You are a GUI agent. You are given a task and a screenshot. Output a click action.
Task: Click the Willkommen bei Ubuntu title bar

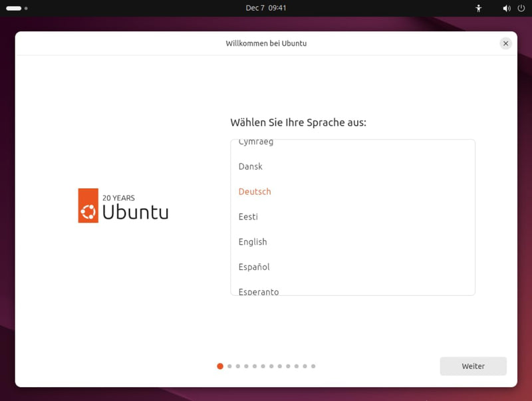point(266,43)
